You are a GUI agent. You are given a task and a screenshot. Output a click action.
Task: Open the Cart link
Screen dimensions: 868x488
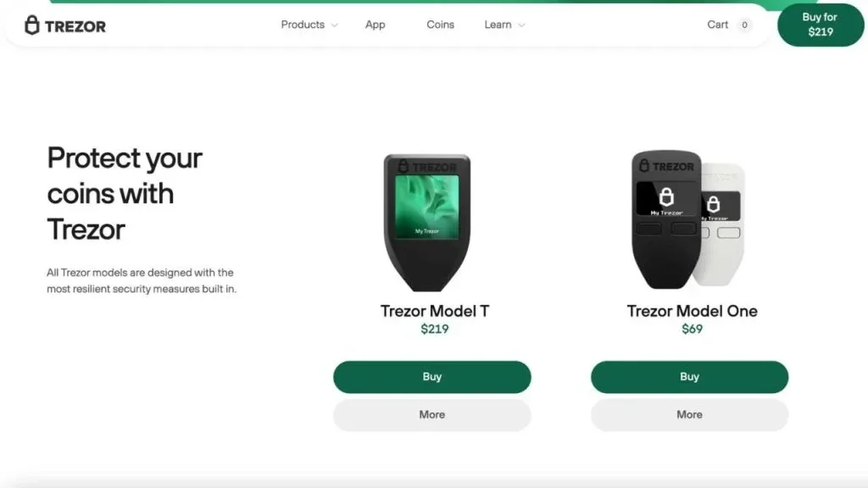pos(717,25)
